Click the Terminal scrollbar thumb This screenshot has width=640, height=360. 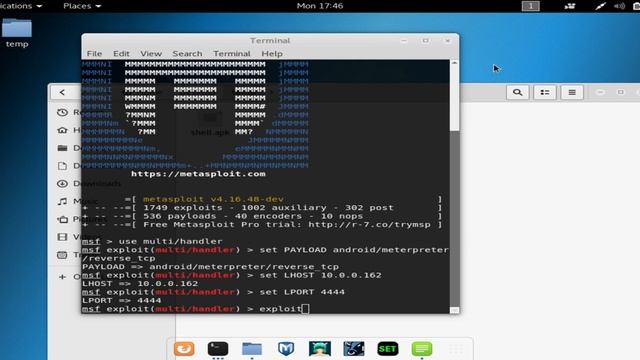pos(454,99)
